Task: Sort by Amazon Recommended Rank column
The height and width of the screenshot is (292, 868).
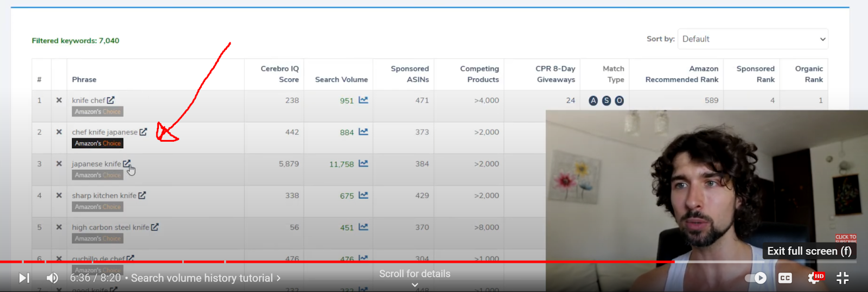Action: point(682,74)
